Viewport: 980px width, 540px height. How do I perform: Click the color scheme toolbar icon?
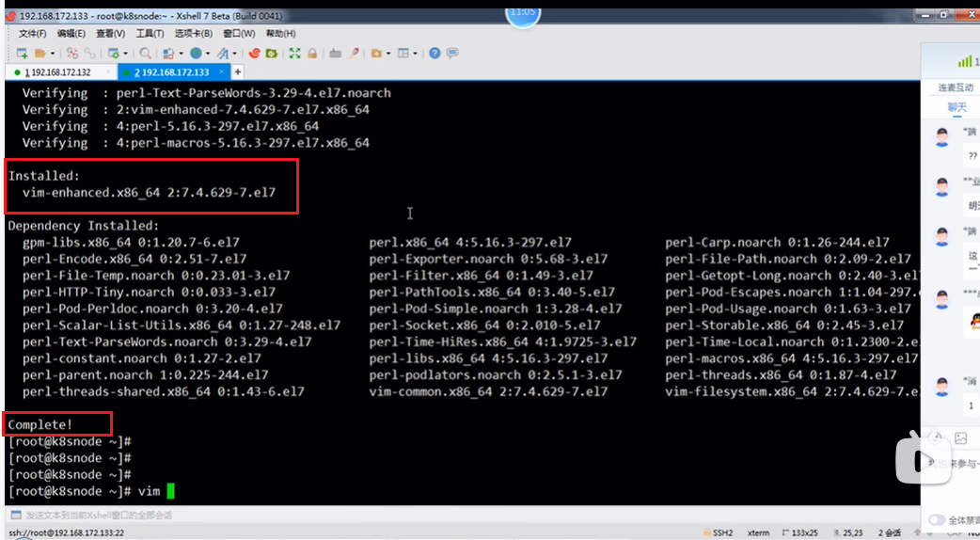[x=168, y=54]
